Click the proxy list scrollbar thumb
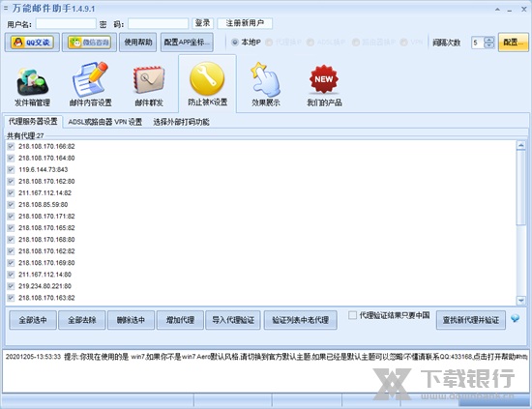532x409 pixels. click(x=520, y=188)
